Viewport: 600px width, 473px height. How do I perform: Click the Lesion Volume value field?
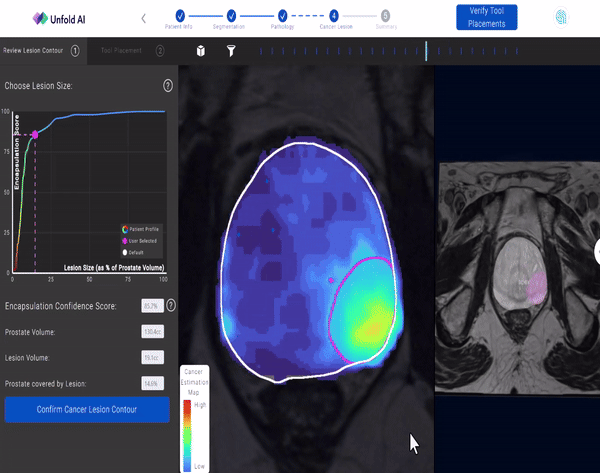click(x=153, y=356)
